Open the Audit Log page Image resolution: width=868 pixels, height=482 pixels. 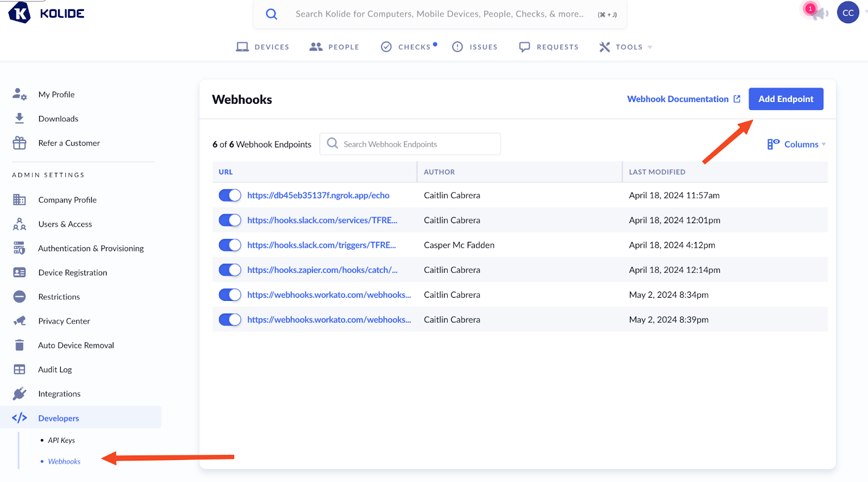point(55,369)
